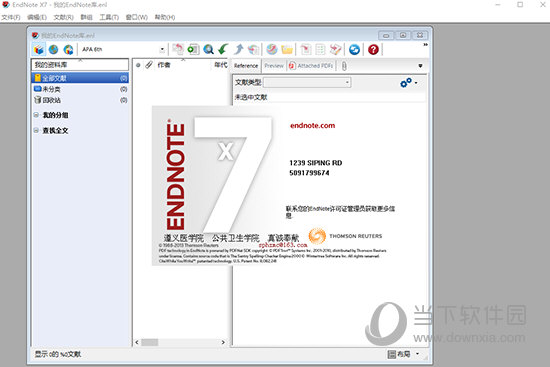Sort by attachment paperclip column header
Image resolution: width=550 pixels, height=367 pixels.
(149, 65)
